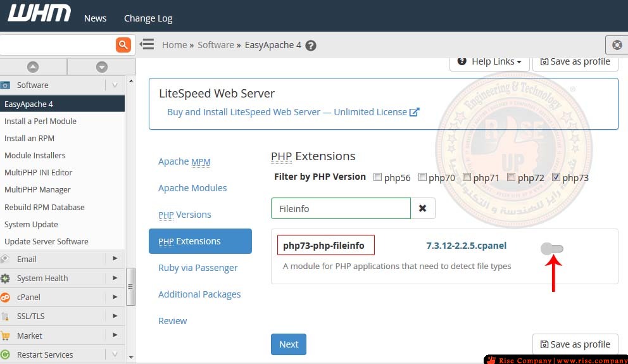Click the Restart Services icon
This screenshot has height=364, width=628.
point(5,355)
